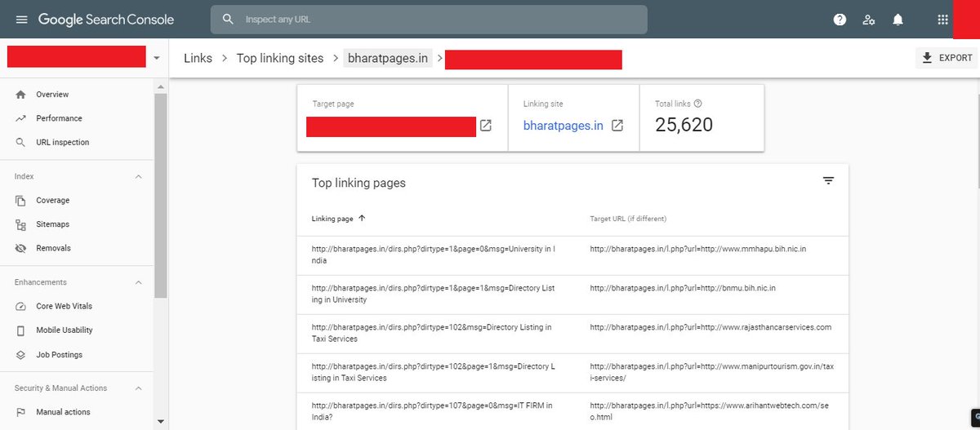Click the Mobile Usability phone icon
Image resolution: width=980 pixels, height=430 pixels.
coord(20,330)
